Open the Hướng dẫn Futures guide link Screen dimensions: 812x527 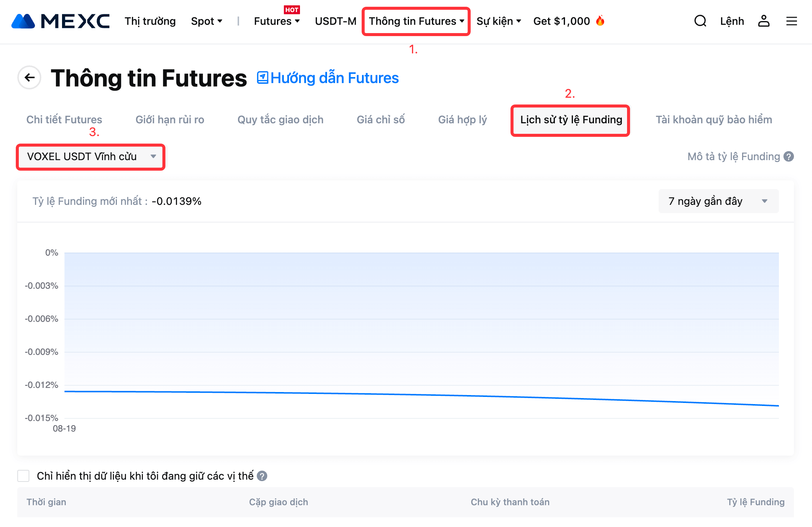coord(328,78)
